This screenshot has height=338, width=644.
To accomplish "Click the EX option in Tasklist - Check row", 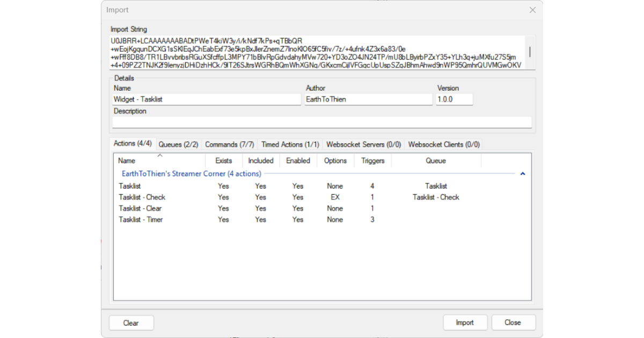I will pyautogui.click(x=335, y=197).
